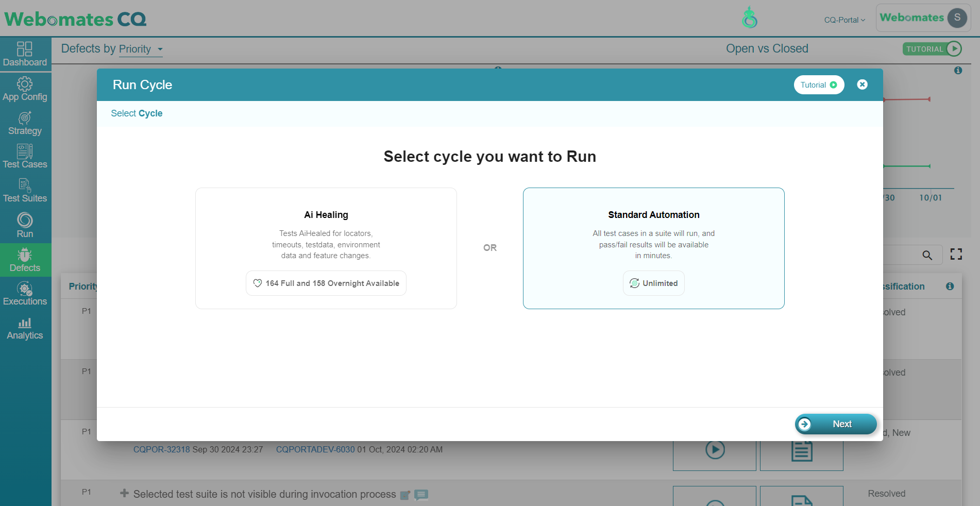Image resolution: width=980 pixels, height=506 pixels.
Task: Go to Strategy section
Action: point(25,123)
